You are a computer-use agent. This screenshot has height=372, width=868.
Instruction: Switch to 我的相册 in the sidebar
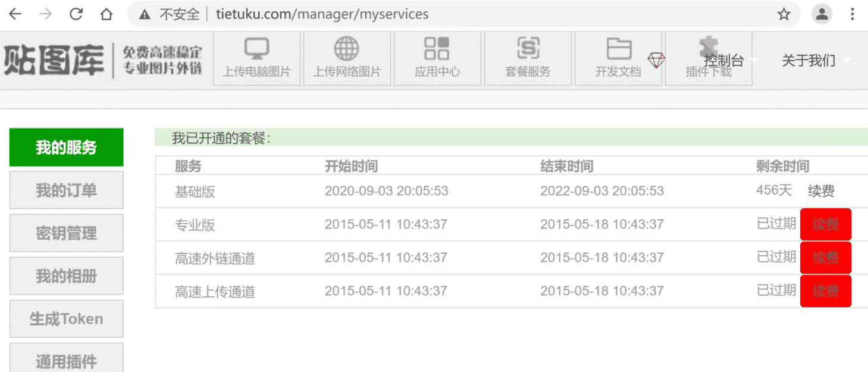point(66,276)
